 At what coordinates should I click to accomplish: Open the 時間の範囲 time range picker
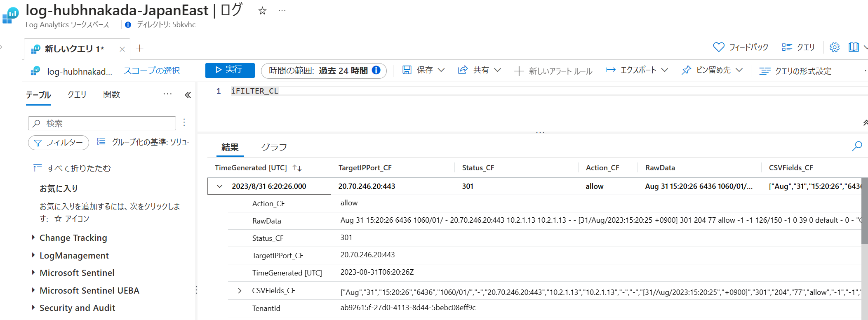point(324,71)
